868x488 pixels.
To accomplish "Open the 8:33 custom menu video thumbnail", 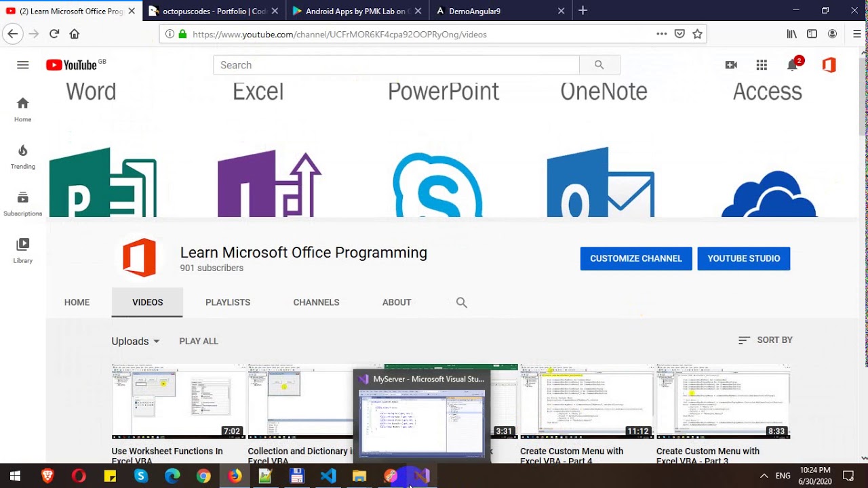I will (x=723, y=401).
